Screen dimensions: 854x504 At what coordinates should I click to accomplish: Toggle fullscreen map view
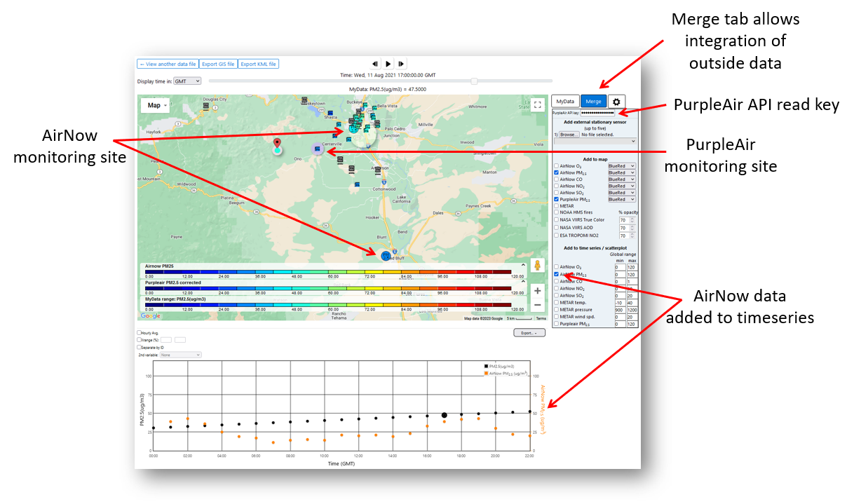[x=538, y=105]
